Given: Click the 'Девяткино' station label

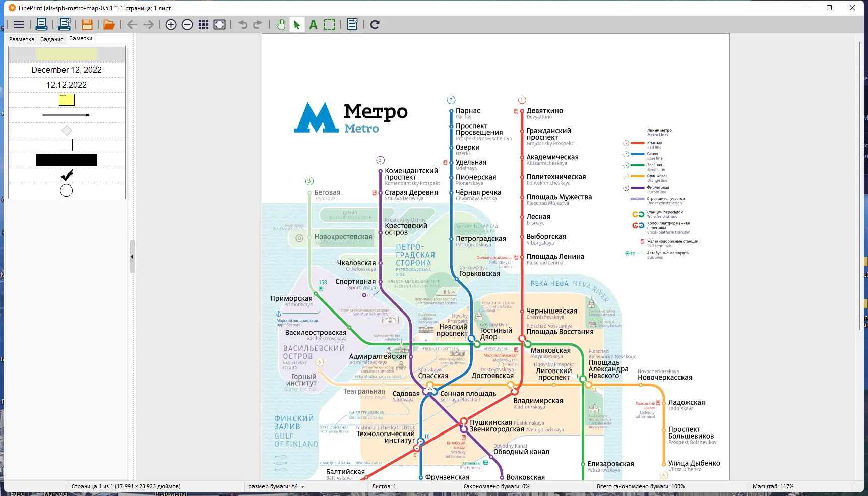Looking at the screenshot, I should click(545, 111).
